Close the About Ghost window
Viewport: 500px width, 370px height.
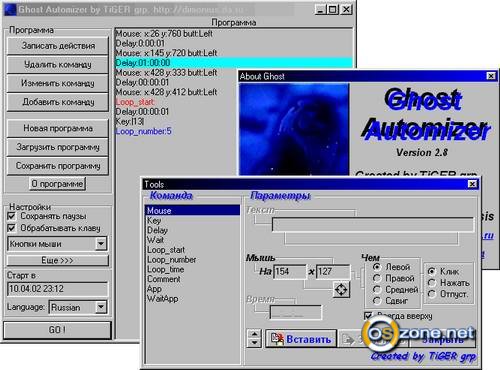coord(491,76)
